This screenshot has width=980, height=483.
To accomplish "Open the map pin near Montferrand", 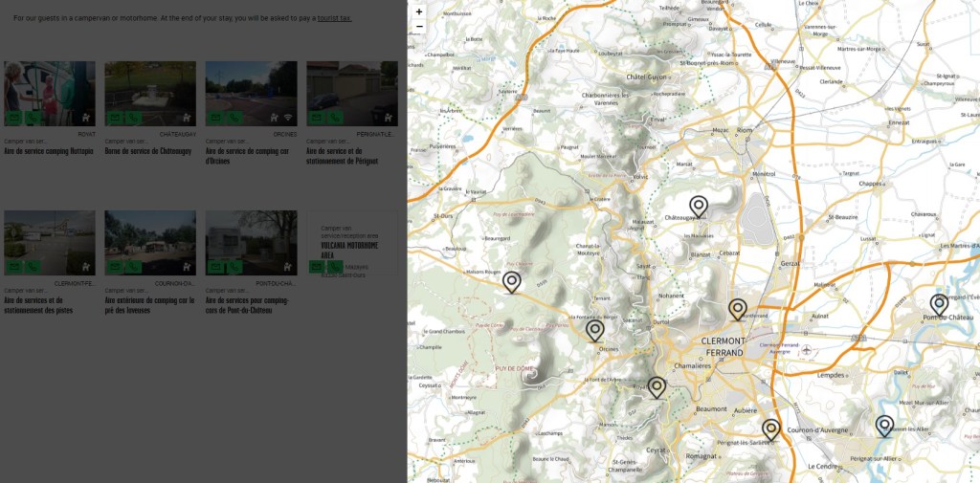I will (737, 308).
